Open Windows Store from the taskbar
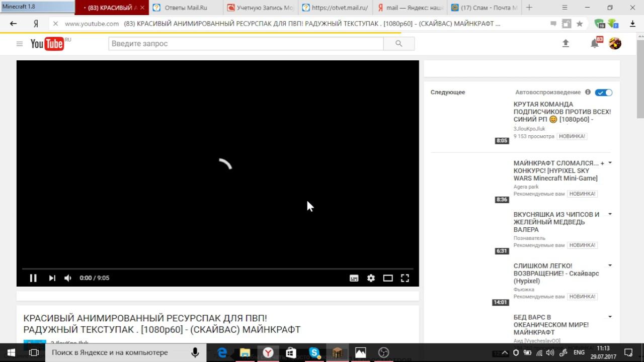The height and width of the screenshot is (362, 644). tap(291, 352)
